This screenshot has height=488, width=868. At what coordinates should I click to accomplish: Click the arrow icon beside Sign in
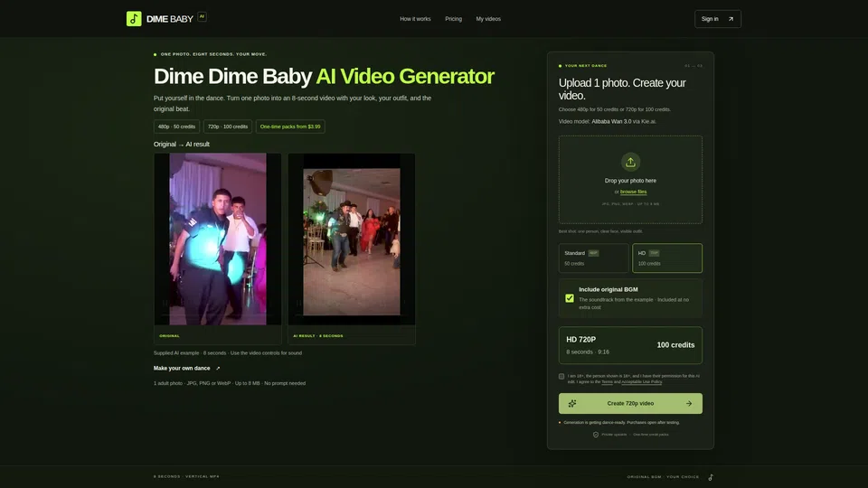click(x=731, y=19)
